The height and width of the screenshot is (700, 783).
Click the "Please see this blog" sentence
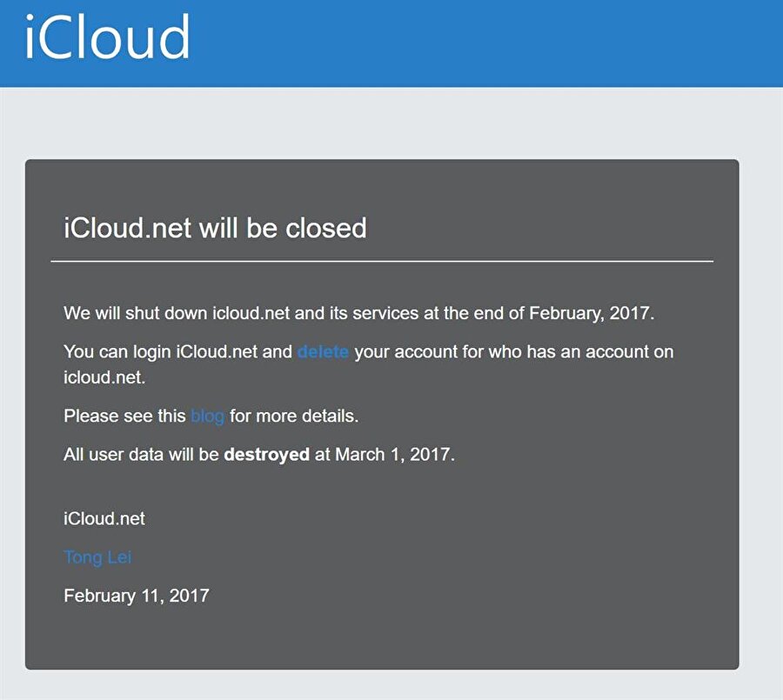click(x=209, y=417)
